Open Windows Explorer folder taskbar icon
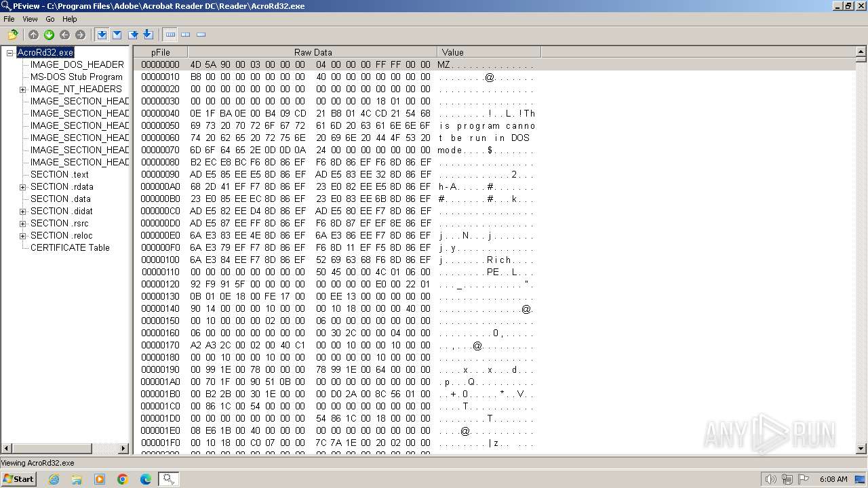The width and height of the screenshot is (868, 488). [77, 479]
